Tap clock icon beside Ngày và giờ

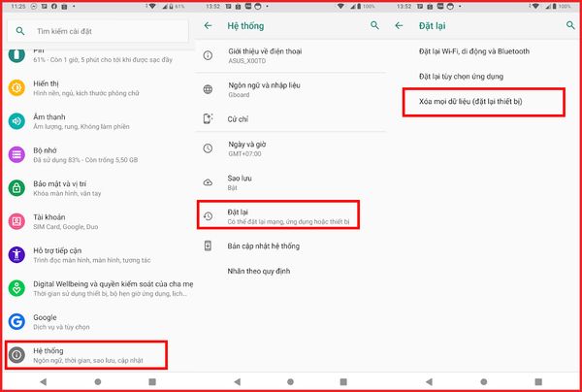point(208,148)
